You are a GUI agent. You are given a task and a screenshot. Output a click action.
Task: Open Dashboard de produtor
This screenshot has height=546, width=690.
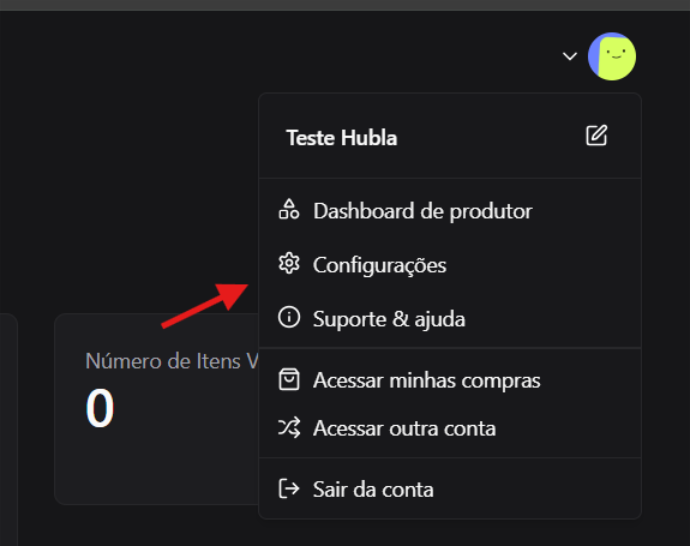422,211
